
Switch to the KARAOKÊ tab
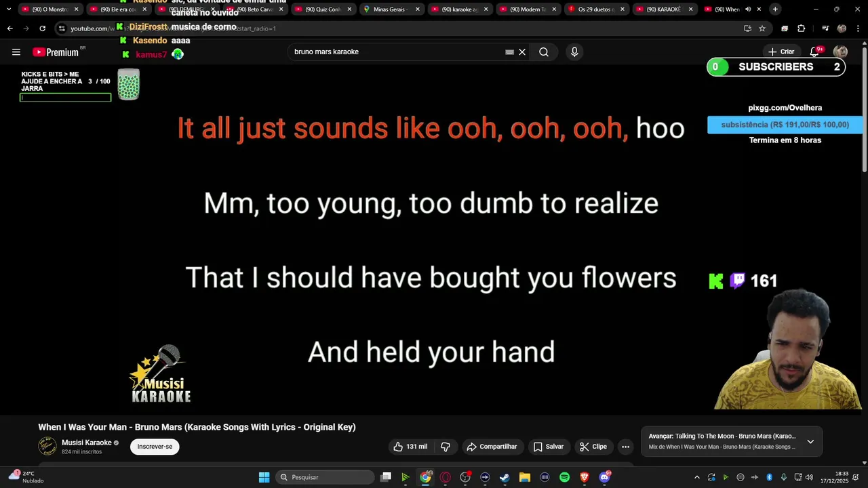point(664,9)
